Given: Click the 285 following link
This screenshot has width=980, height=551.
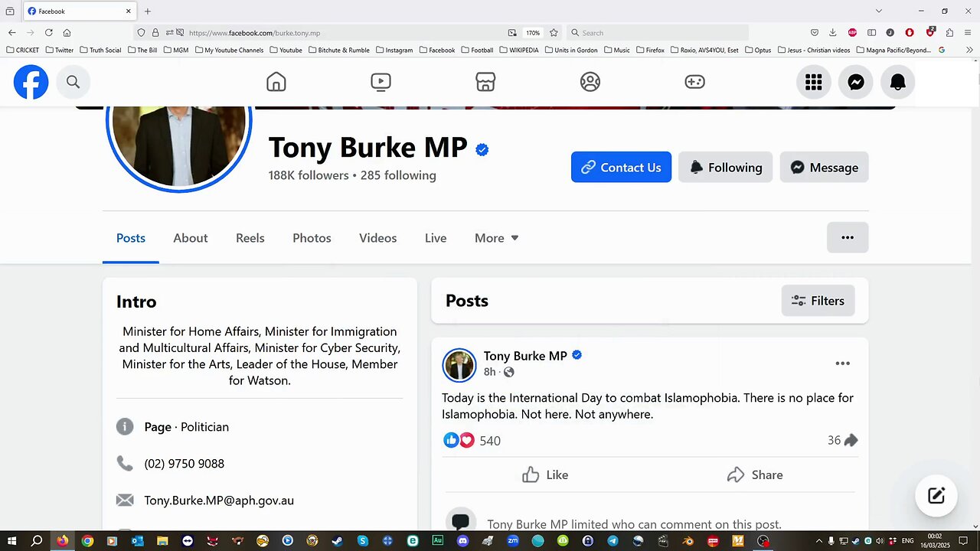Looking at the screenshot, I should (x=398, y=175).
